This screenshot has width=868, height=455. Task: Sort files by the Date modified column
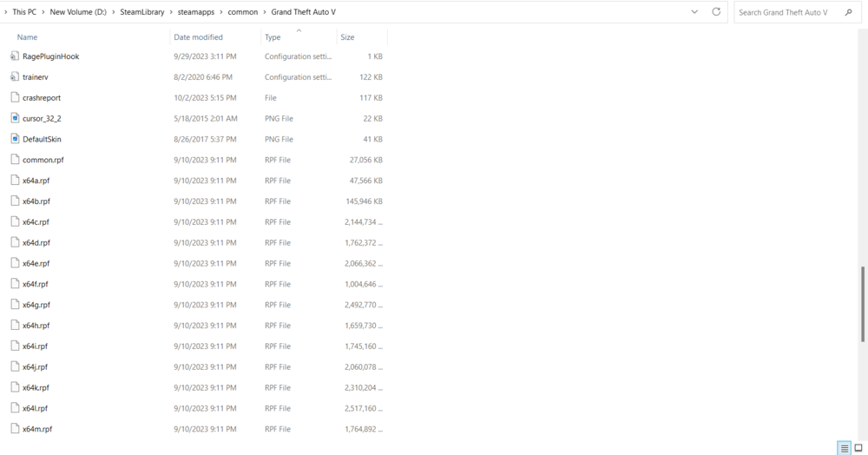[x=198, y=37]
